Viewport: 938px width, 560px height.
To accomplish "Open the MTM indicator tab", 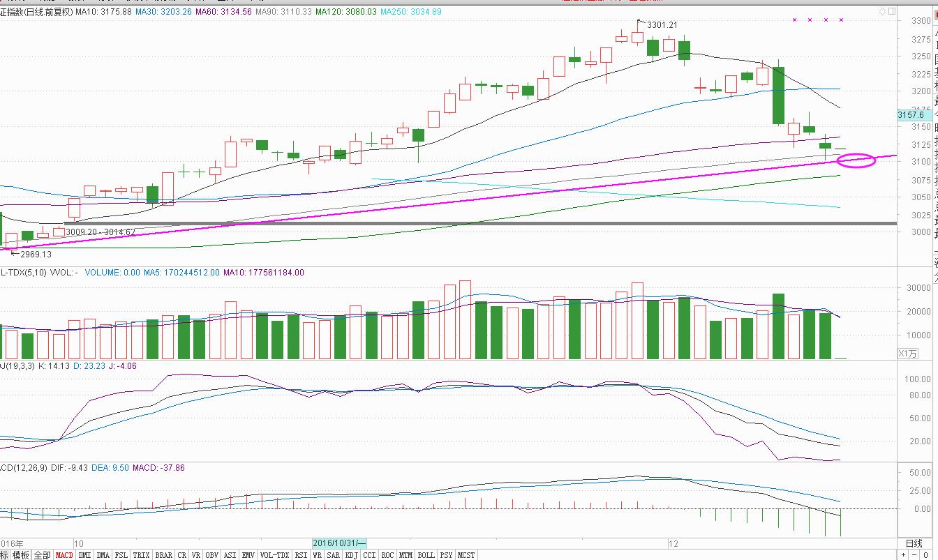I will 405,555.
